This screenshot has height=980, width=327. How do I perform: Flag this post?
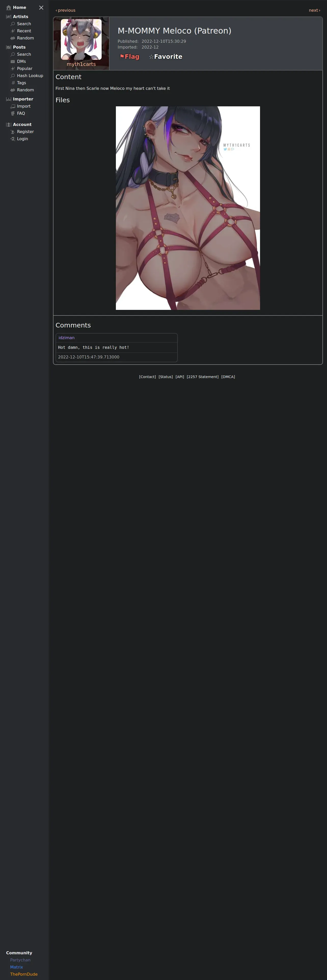coord(129,57)
